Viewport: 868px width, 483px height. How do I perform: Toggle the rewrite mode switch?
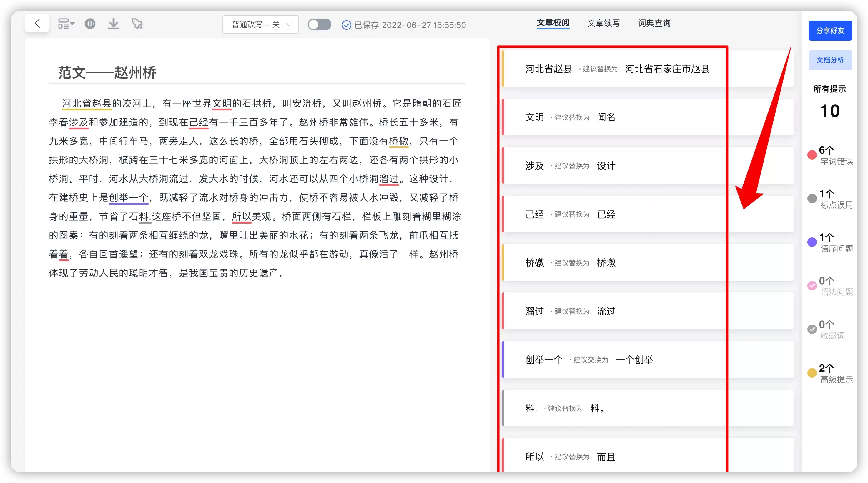click(x=319, y=25)
